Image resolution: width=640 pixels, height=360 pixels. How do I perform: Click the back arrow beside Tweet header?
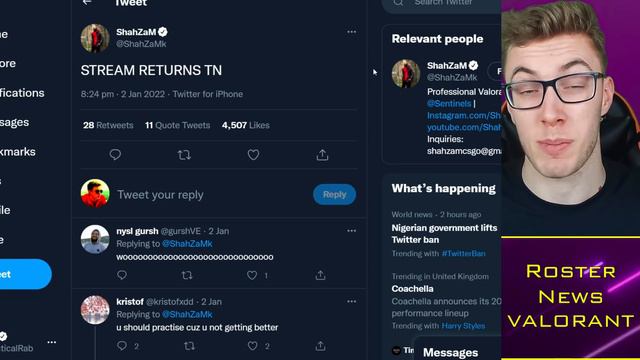click(x=87, y=2)
